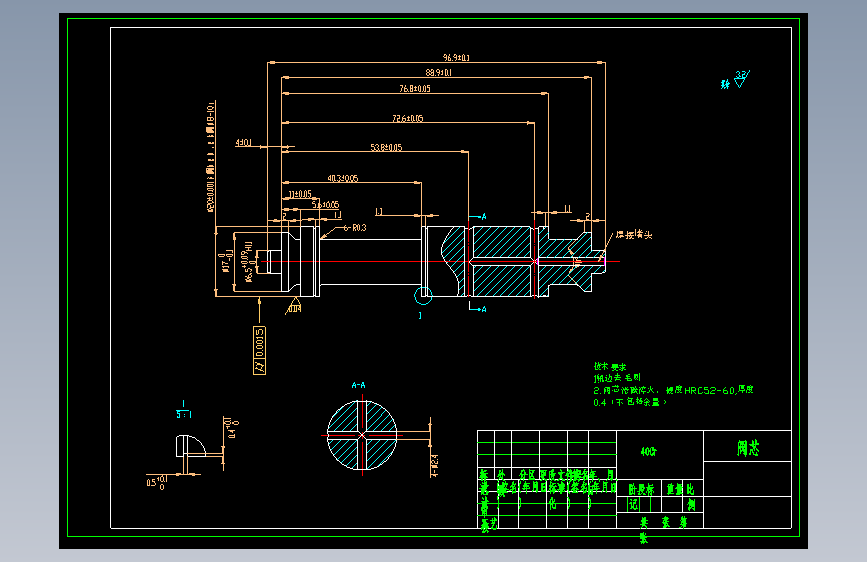This screenshot has height=562, width=867.
Task: Select the technical requirements heading text
Action: [610, 366]
